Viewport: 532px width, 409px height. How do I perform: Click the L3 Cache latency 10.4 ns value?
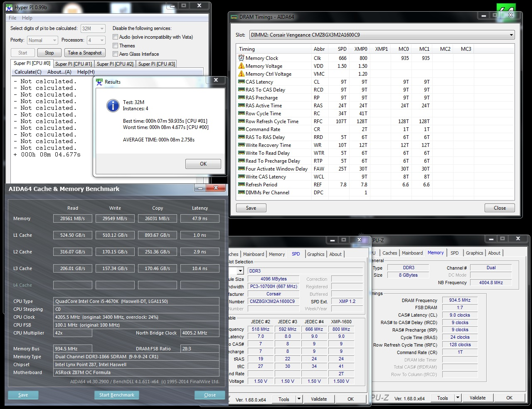200,268
